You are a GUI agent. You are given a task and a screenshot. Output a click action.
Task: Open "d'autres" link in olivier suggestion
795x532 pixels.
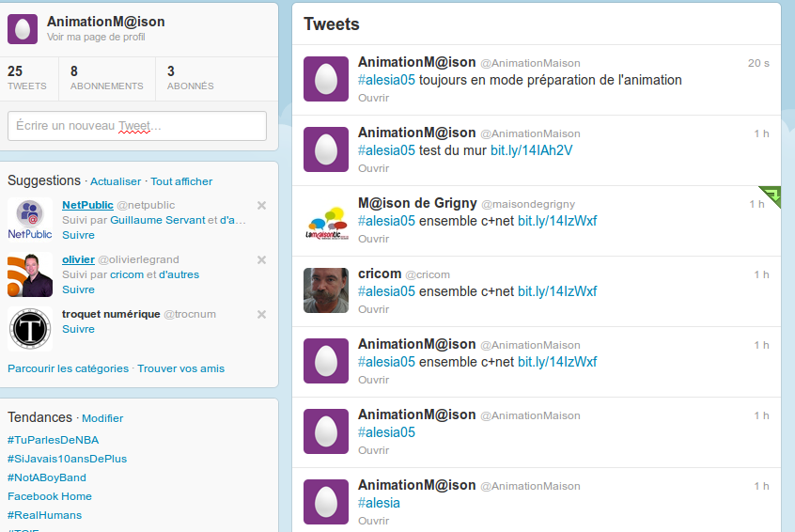(179, 274)
